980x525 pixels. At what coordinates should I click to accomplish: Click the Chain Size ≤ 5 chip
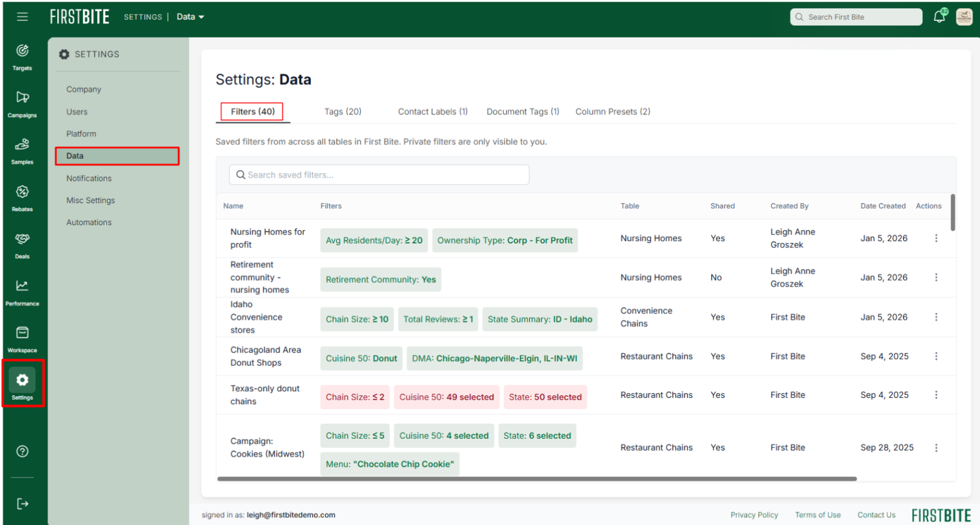tap(355, 436)
